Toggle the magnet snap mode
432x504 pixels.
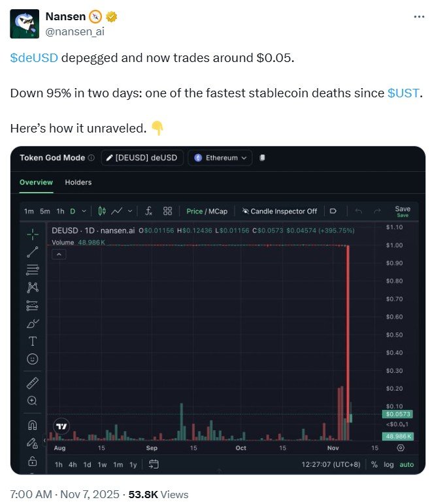click(32, 425)
